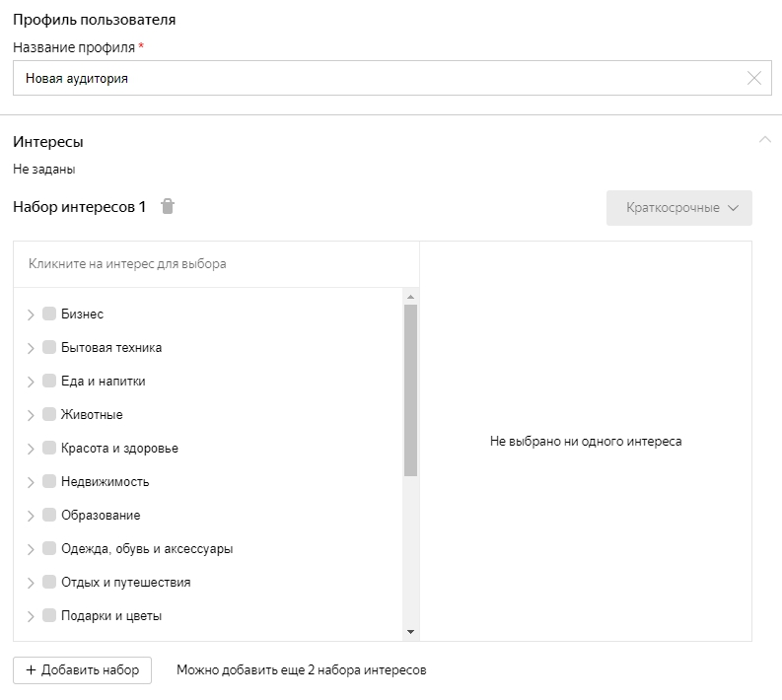Select Одежда, обувь и аксессуары item

coord(147,549)
